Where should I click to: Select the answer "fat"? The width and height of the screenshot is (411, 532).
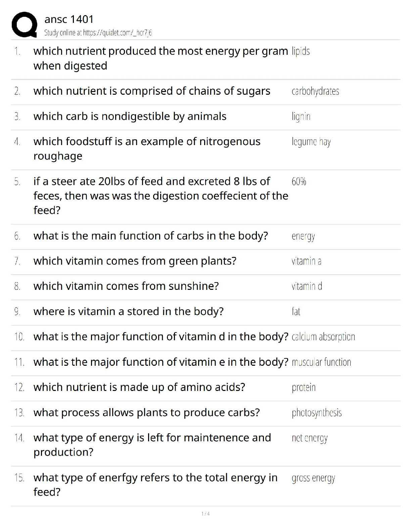296,312
